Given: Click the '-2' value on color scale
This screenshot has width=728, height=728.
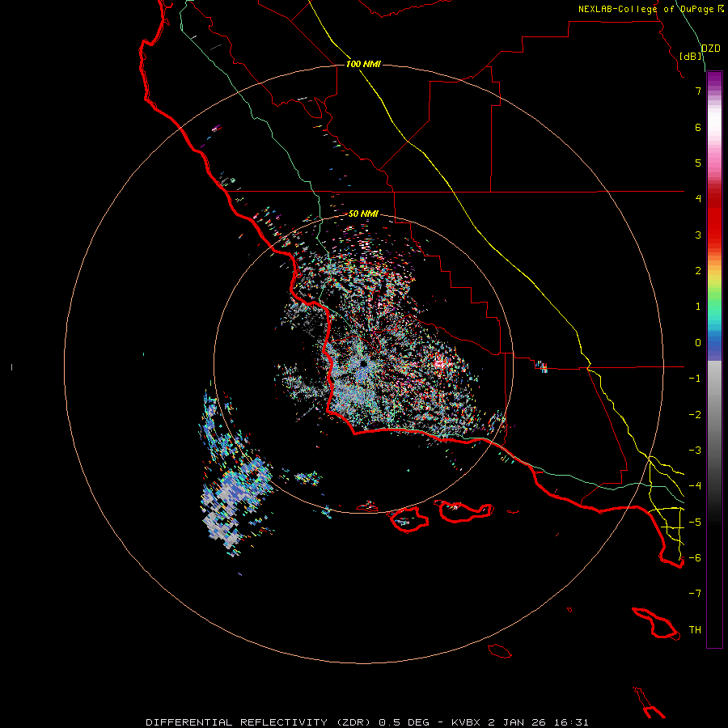Looking at the screenshot, I should coord(695,415).
